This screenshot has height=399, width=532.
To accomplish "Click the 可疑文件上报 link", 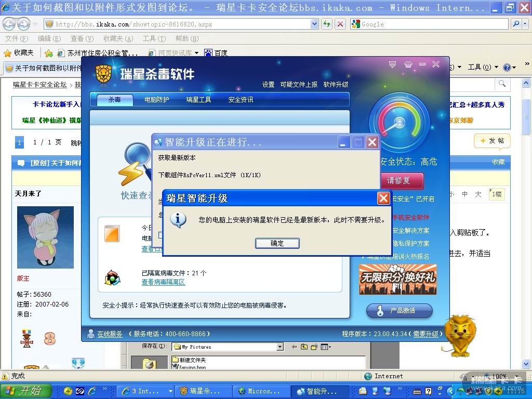I will tap(299, 85).
